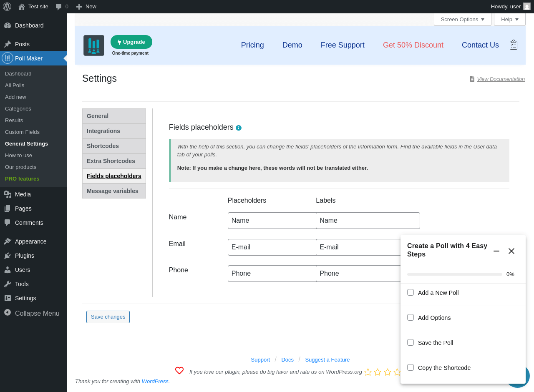Click the Poll Maker logo image
This screenshot has height=392, width=534.
(94, 45)
